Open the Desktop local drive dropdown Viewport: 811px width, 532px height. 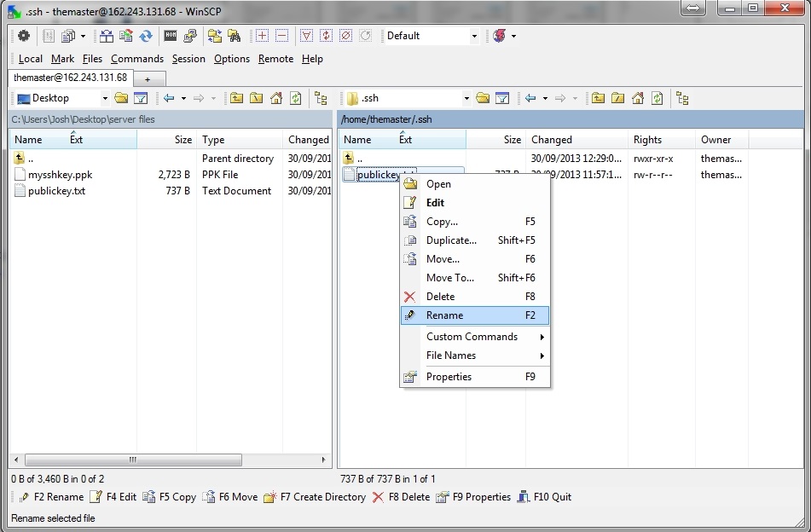point(105,98)
